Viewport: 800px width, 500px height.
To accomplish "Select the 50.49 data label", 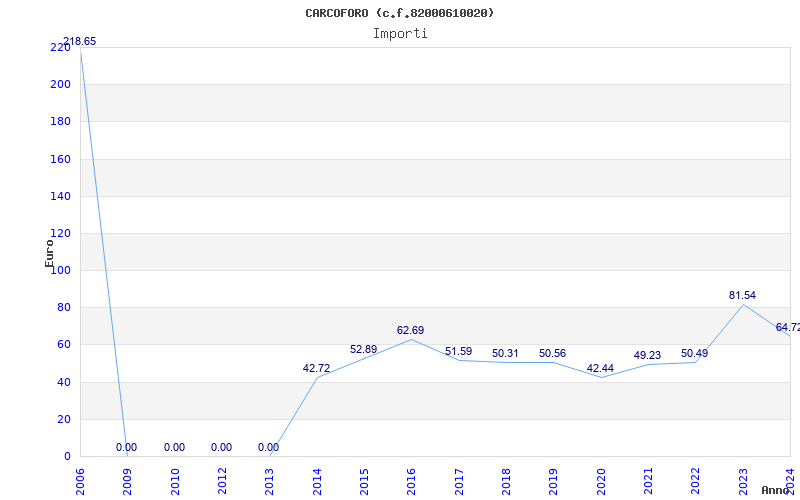I will pos(694,354).
